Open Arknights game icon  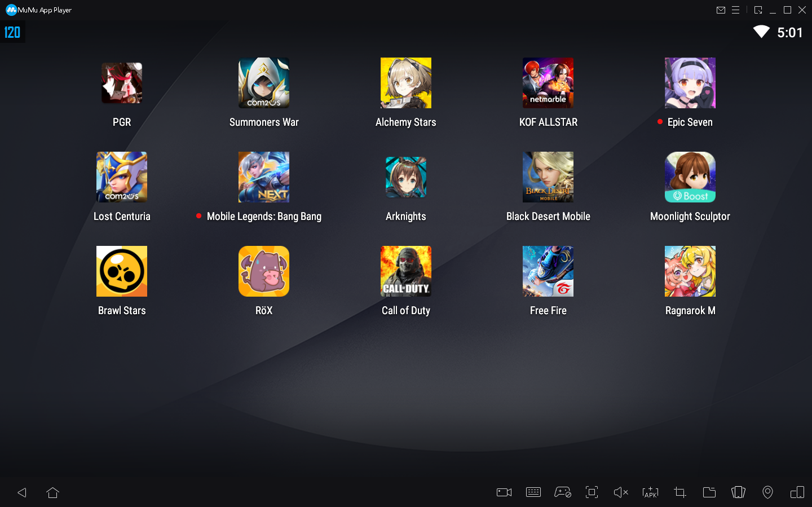pyautogui.click(x=406, y=177)
